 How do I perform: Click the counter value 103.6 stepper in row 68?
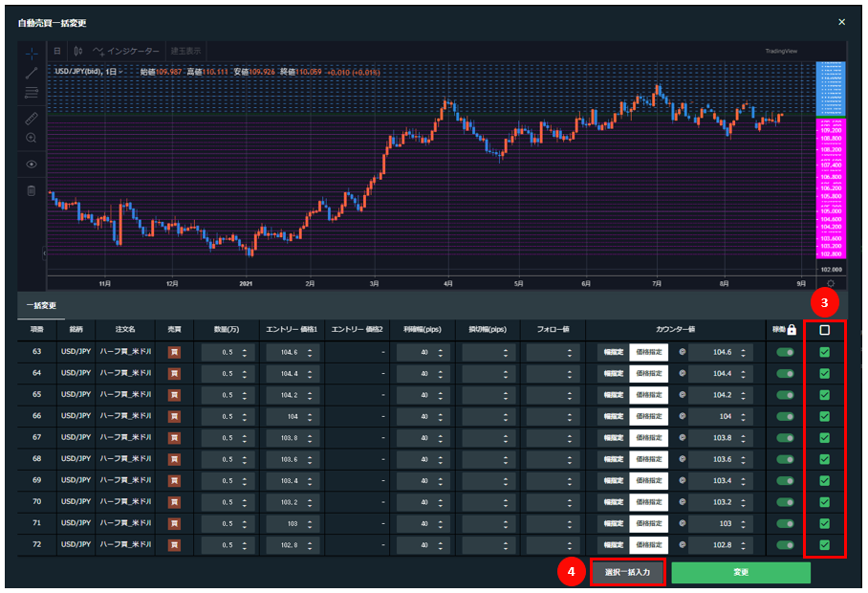coord(744,459)
